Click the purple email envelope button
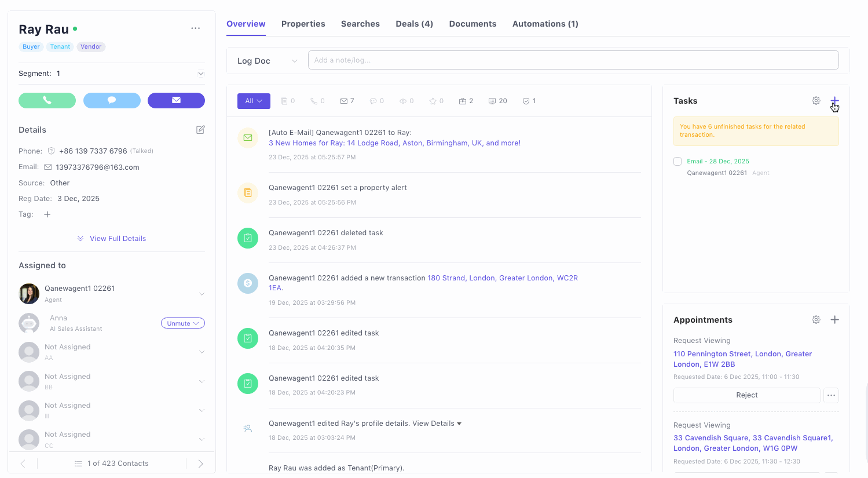This screenshot has width=868, height=478. coord(176,100)
